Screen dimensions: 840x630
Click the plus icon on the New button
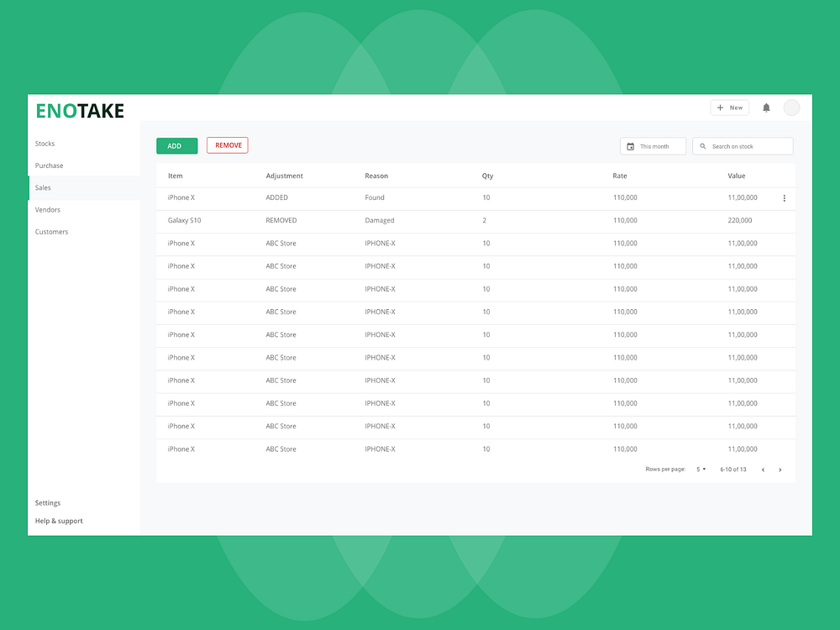(720, 108)
